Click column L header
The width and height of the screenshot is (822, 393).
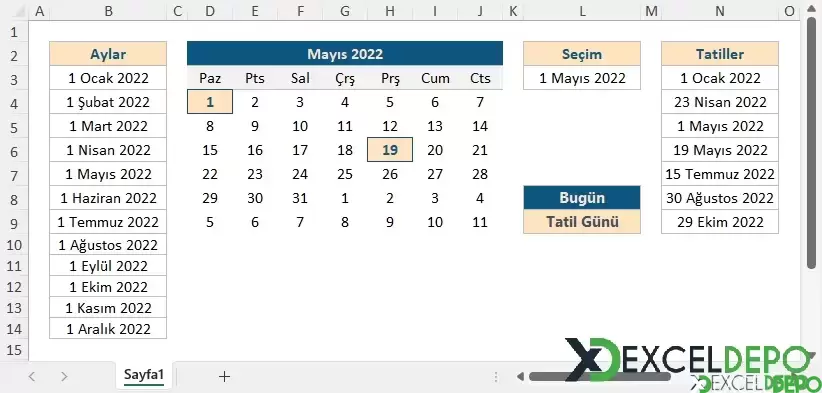(x=582, y=11)
